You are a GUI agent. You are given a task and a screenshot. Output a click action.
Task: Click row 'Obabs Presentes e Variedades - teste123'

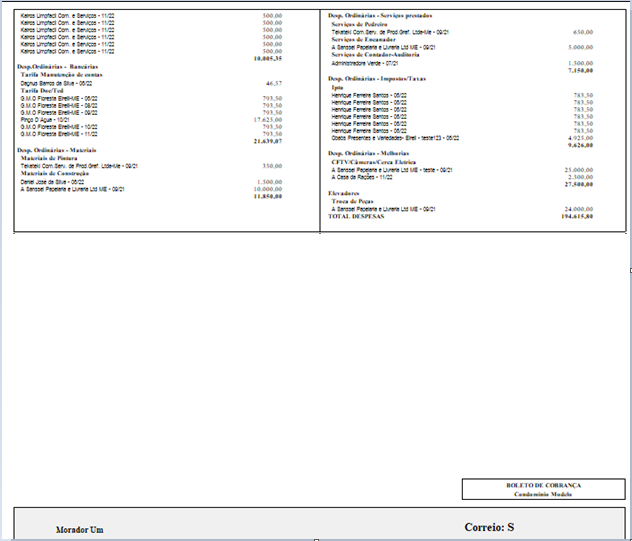click(x=395, y=138)
